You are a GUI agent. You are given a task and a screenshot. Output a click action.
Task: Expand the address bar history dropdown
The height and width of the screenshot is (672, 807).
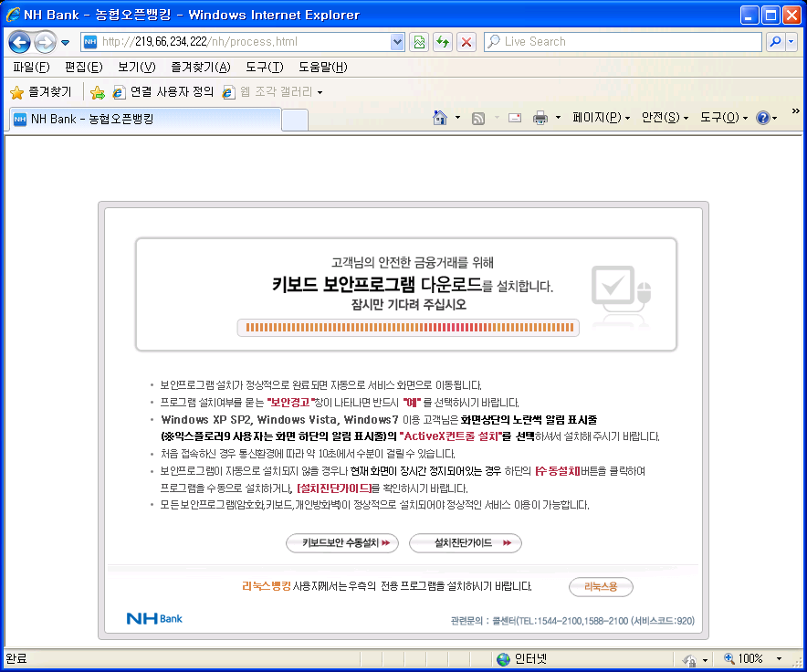pyautogui.click(x=397, y=42)
